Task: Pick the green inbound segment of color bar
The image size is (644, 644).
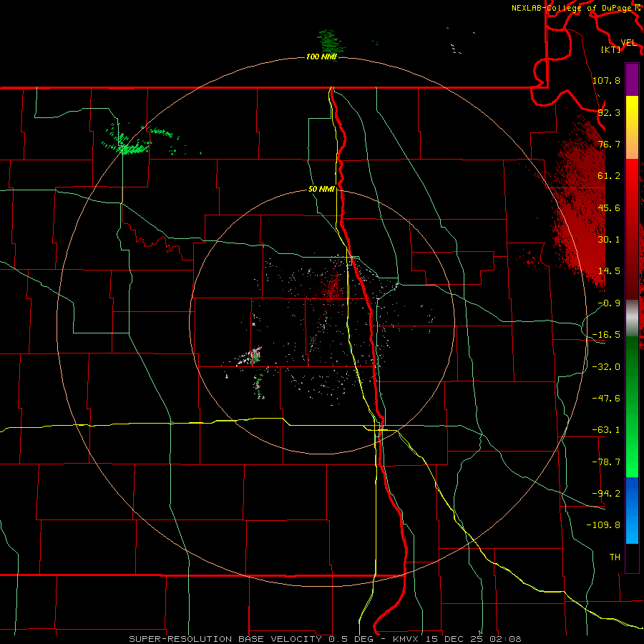Action: point(632,406)
